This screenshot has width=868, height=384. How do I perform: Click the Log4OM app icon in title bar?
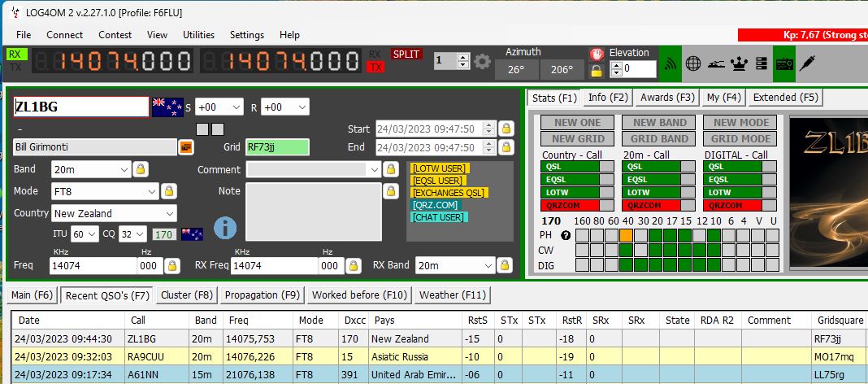pos(15,12)
